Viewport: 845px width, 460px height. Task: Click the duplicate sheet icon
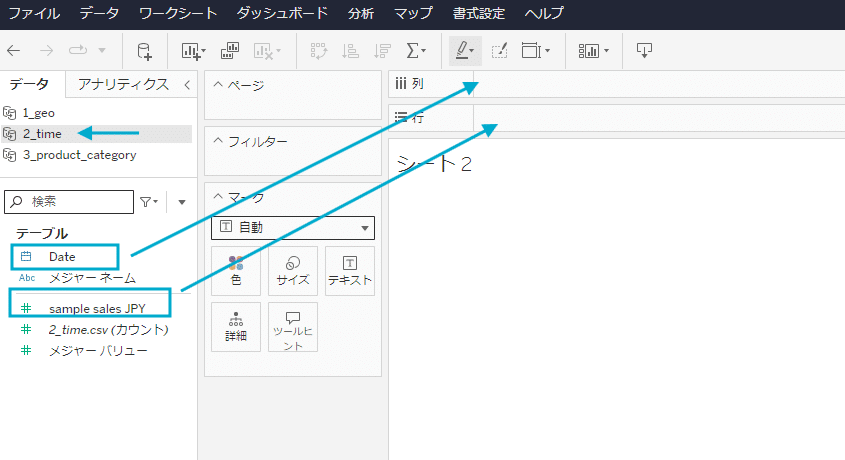pos(230,51)
